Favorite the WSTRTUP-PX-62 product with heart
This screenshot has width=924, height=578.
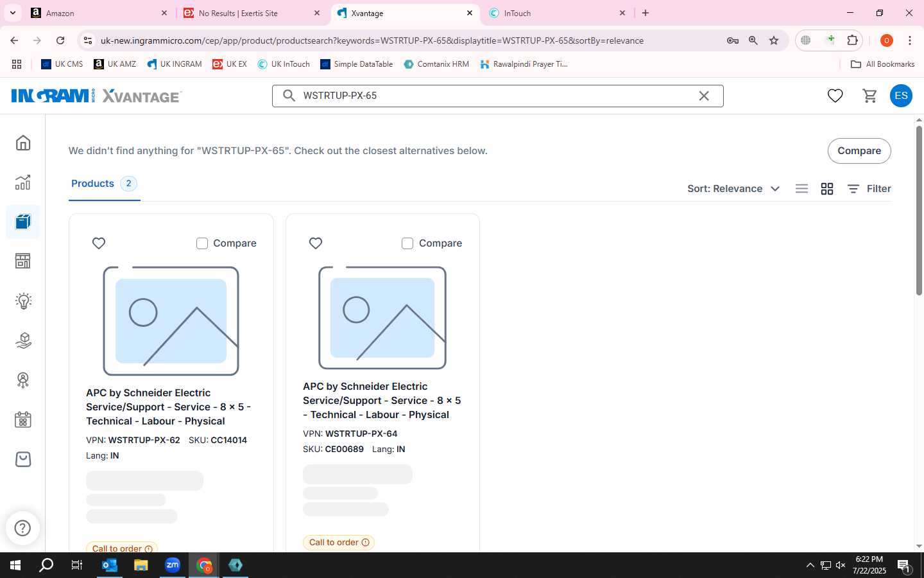(x=99, y=243)
